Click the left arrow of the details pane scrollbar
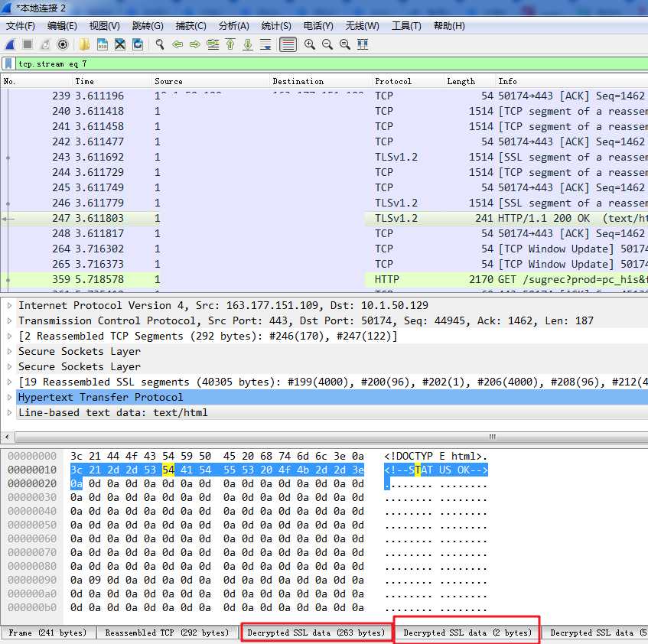This screenshot has width=648, height=644. click(7, 437)
